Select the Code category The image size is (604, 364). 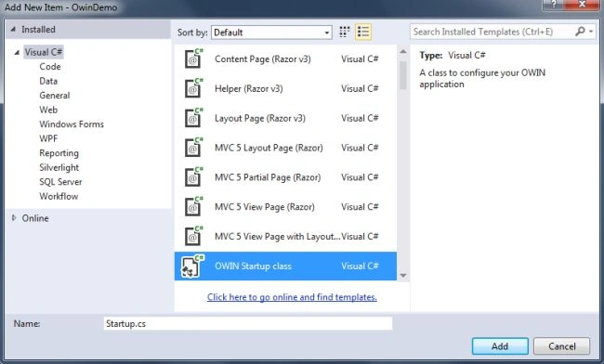coord(50,67)
